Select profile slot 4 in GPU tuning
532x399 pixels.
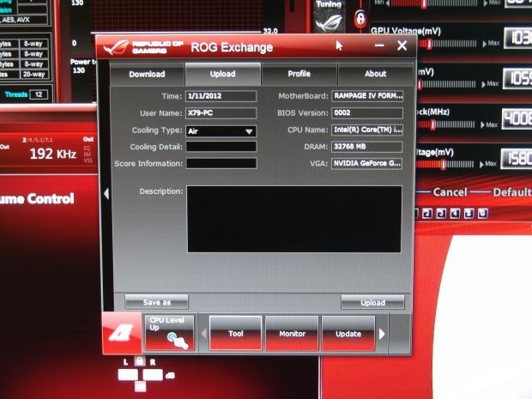(455, 214)
